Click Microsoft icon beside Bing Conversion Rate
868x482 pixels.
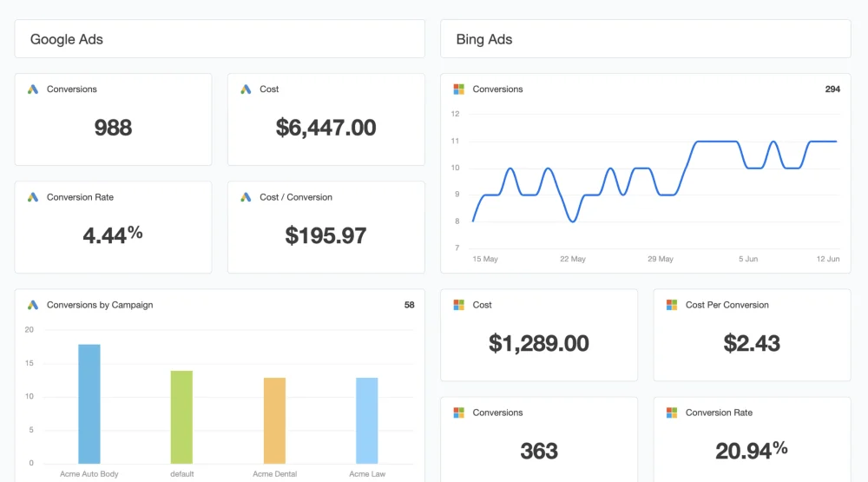tap(672, 413)
